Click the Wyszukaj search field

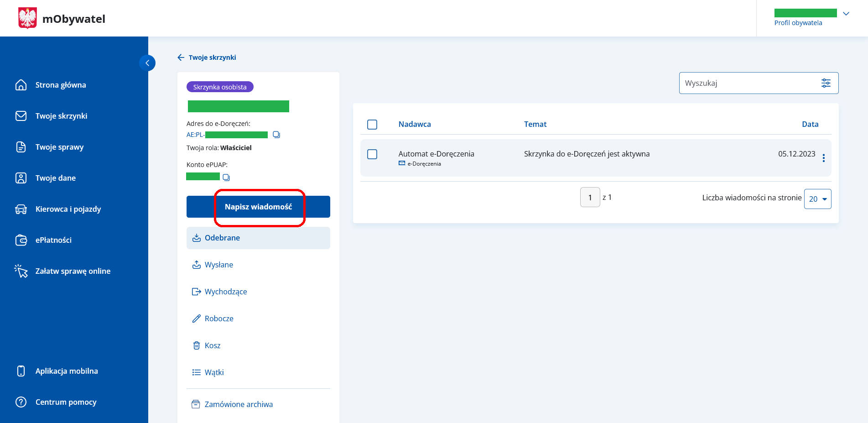click(748, 83)
